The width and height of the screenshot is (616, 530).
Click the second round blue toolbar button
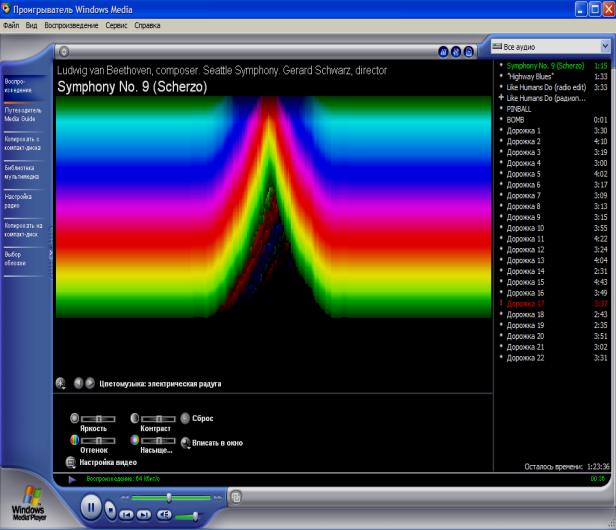click(456, 52)
